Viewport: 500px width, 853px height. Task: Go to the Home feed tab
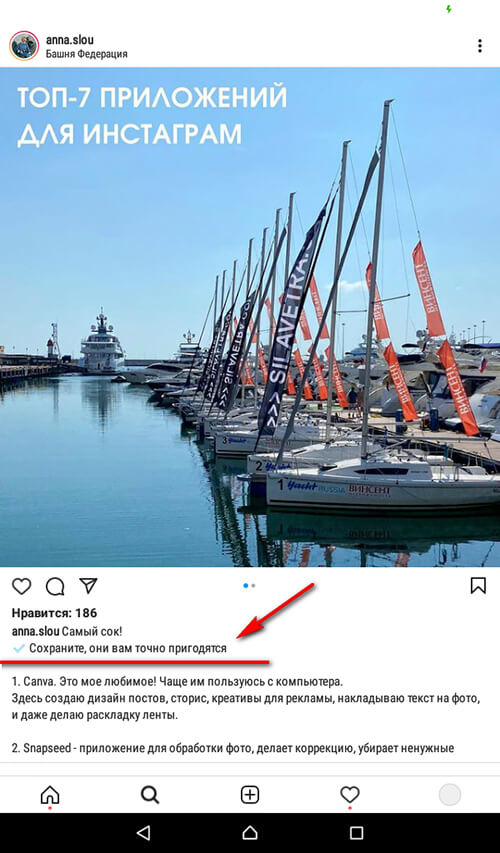(x=50, y=795)
